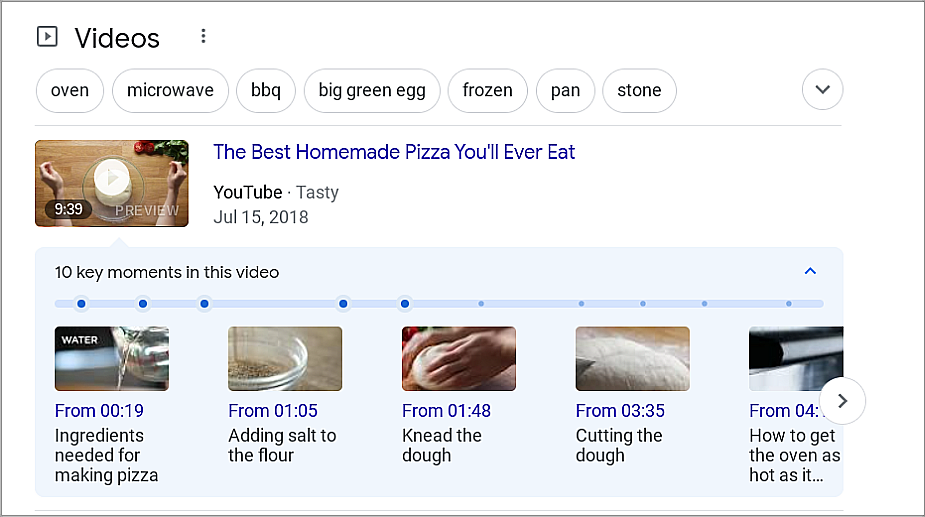Image resolution: width=925 pixels, height=517 pixels.
Task: Expand more filter chips with down chevron
Action: [822, 90]
